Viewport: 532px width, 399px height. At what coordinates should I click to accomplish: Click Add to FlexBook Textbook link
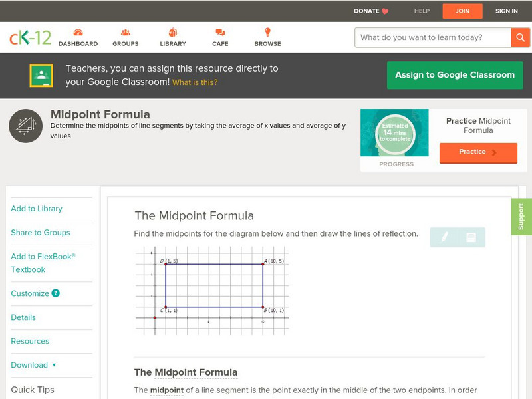(x=43, y=263)
